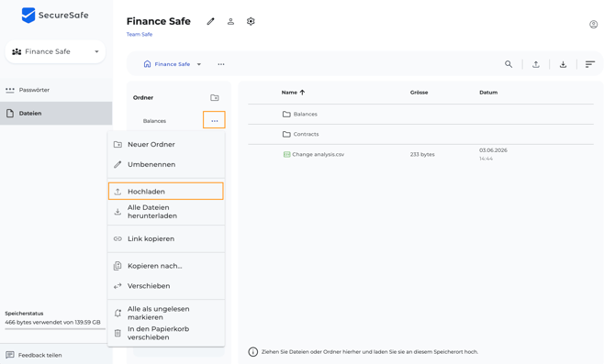615x364 pixels.
Task: Click the search magnifier icon in toolbar
Action: coord(509,64)
